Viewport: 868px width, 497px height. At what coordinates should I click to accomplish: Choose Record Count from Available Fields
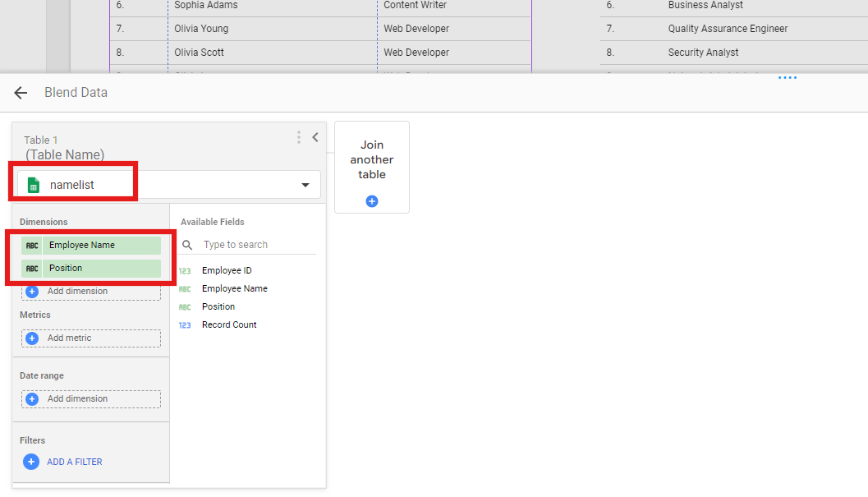pyautogui.click(x=229, y=324)
